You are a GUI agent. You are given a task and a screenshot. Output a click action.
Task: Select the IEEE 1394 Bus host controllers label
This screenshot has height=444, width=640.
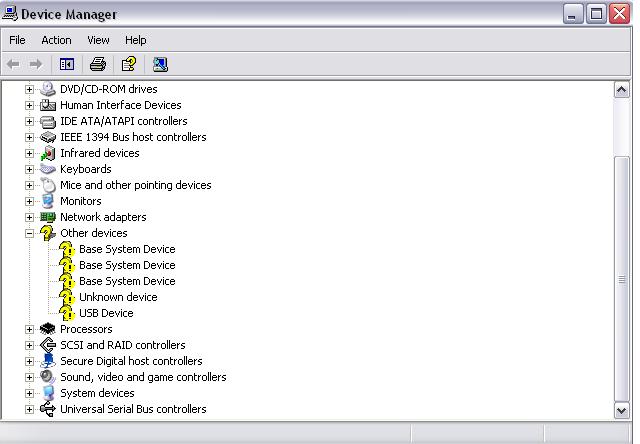133,137
